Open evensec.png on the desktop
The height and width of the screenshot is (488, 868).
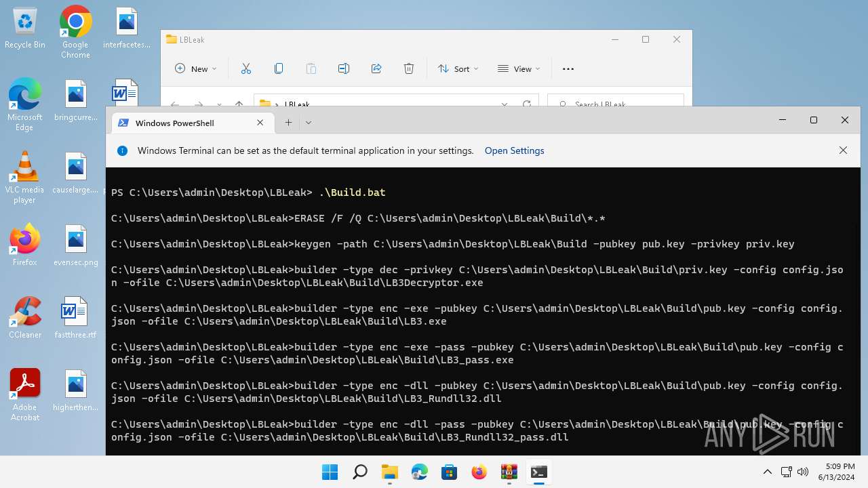pyautogui.click(x=75, y=245)
